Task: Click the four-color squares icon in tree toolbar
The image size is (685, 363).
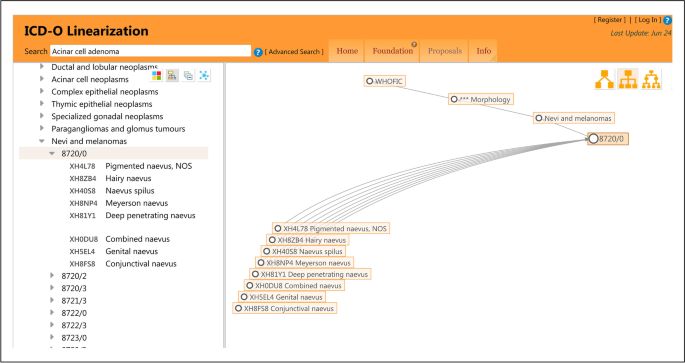Action: [156, 76]
